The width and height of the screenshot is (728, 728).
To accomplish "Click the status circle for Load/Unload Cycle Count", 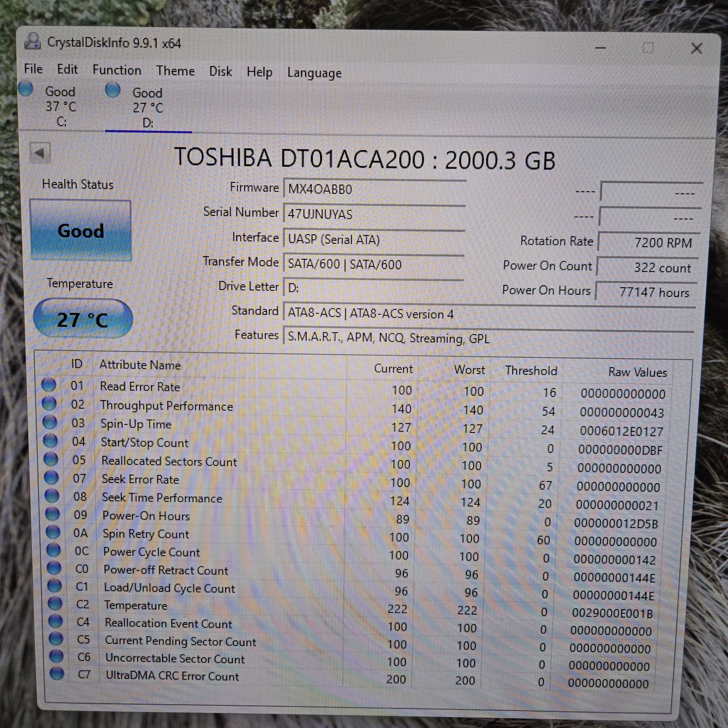I will click(54, 586).
